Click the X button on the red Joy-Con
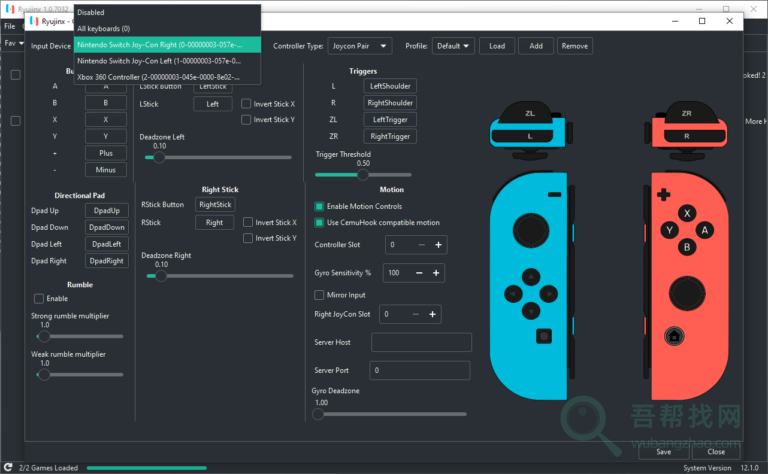Image resolution: width=768 pixels, height=474 pixels. [x=687, y=213]
